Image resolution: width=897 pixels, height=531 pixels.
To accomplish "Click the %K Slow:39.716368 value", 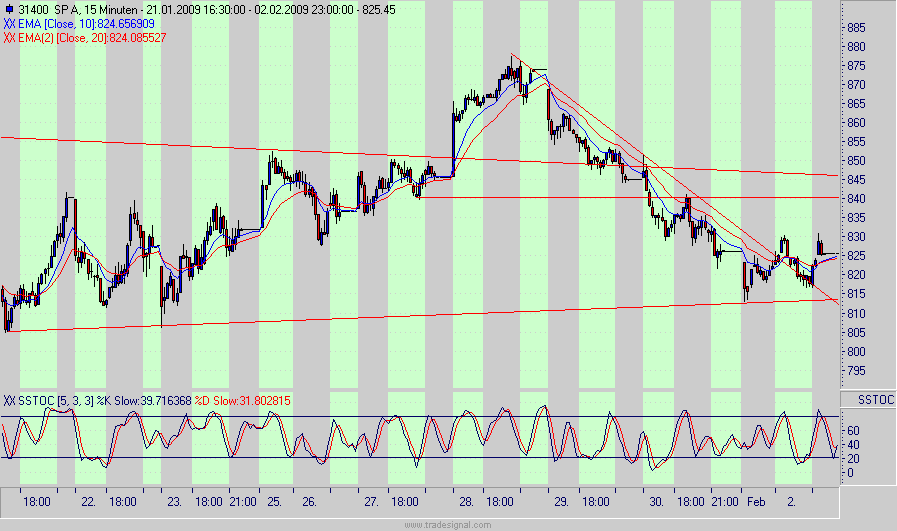I will tap(144, 401).
